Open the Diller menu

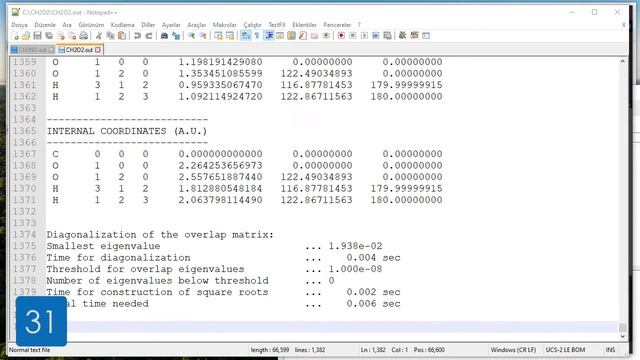point(148,25)
